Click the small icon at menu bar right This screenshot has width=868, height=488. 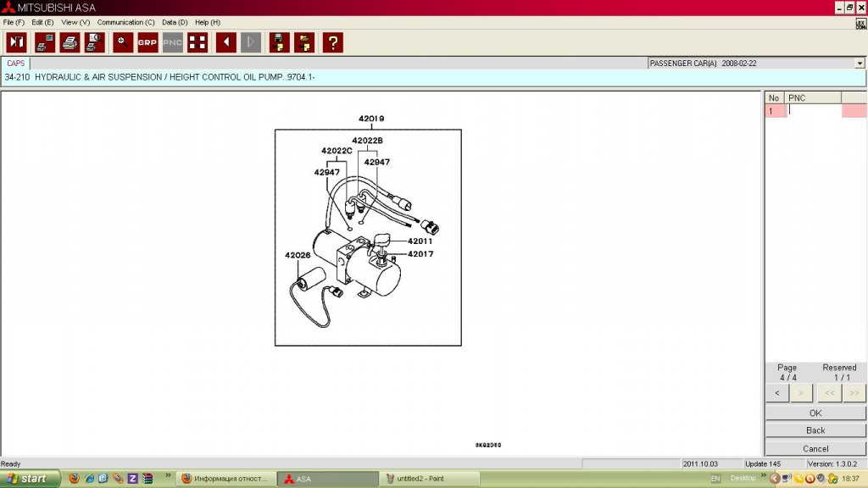[861, 23]
